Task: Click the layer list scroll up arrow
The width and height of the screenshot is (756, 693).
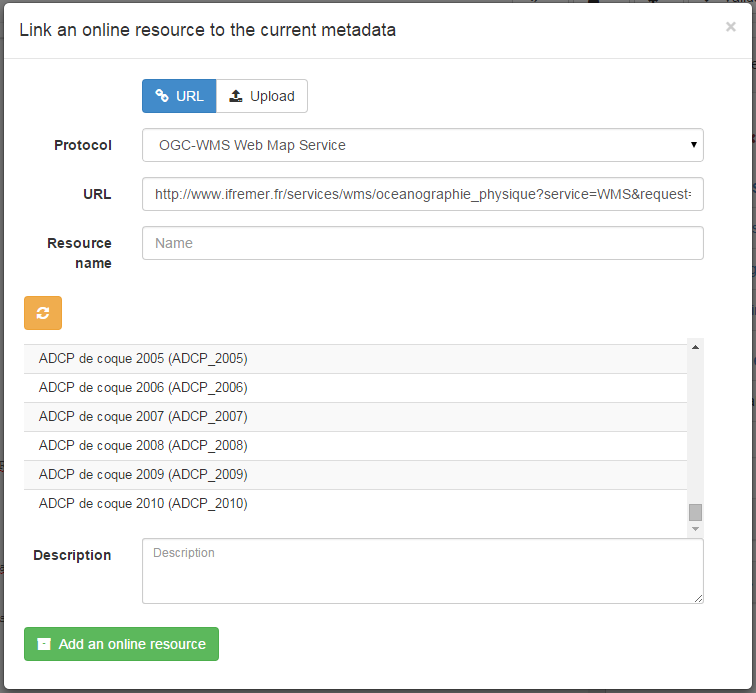Action: pyautogui.click(x=695, y=347)
